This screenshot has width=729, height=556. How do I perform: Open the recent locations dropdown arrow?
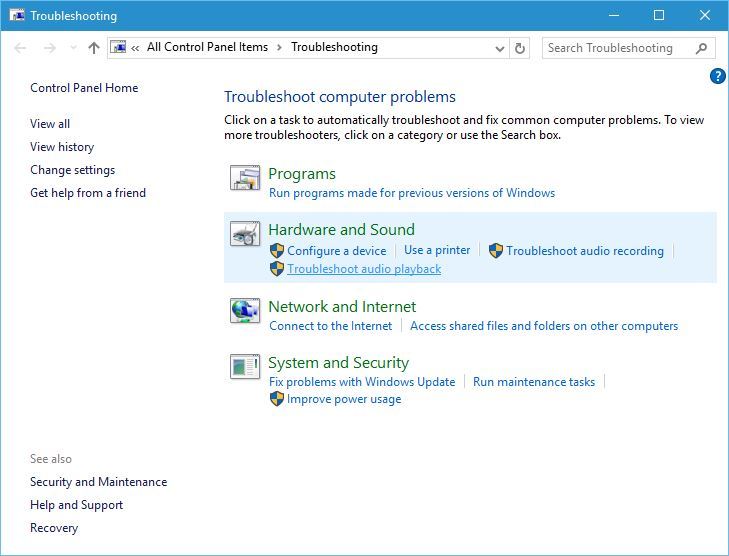(73, 47)
